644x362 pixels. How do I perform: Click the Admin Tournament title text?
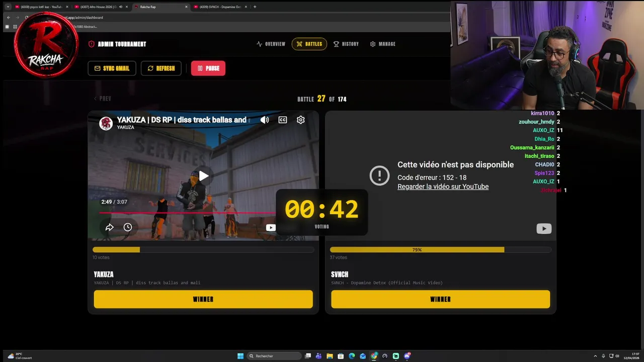[122, 44]
